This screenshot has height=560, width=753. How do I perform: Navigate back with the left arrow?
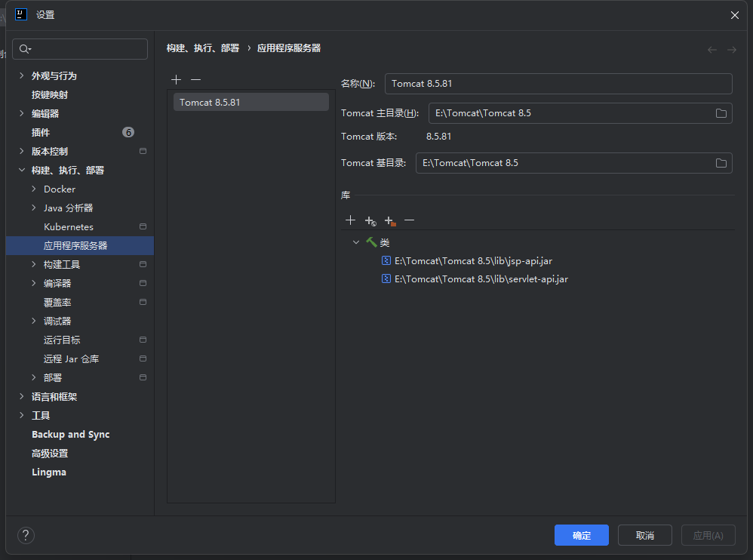coord(712,50)
